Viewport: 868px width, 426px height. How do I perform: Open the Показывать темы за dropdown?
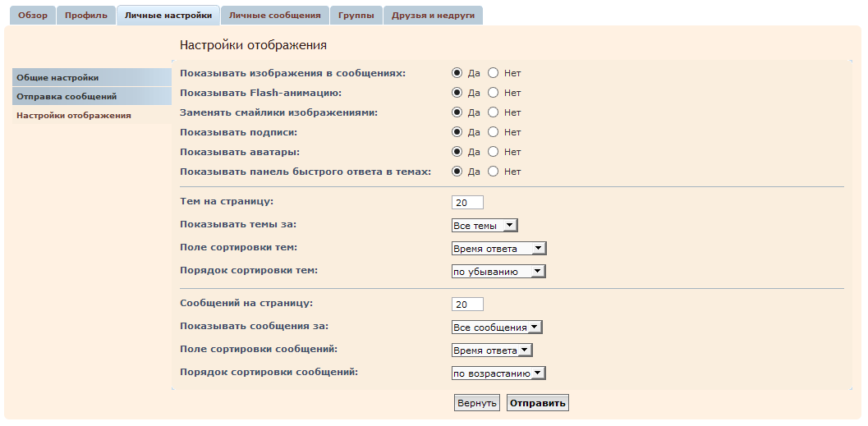point(485,226)
